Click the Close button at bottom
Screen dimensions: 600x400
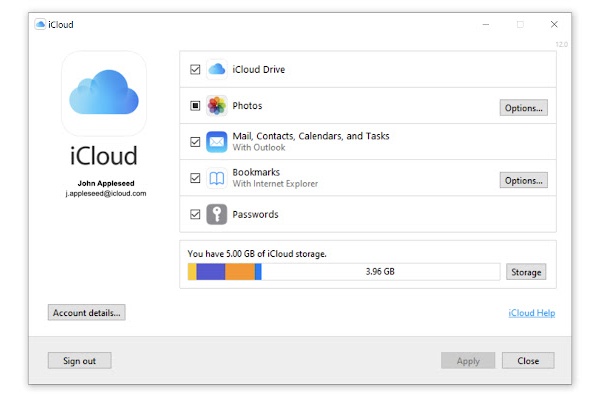[528, 361]
